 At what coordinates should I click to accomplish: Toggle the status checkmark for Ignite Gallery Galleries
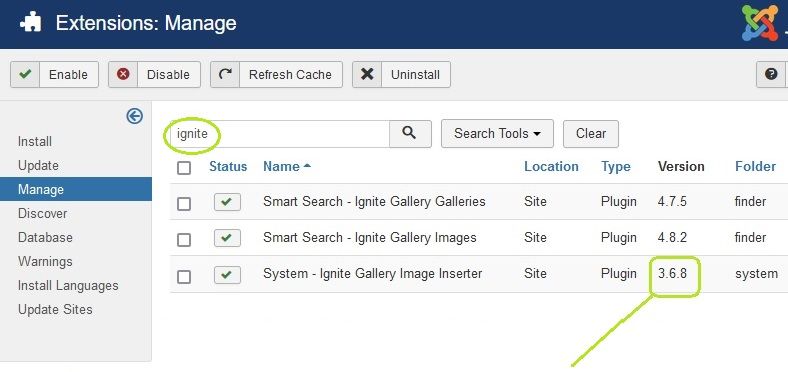tap(227, 202)
